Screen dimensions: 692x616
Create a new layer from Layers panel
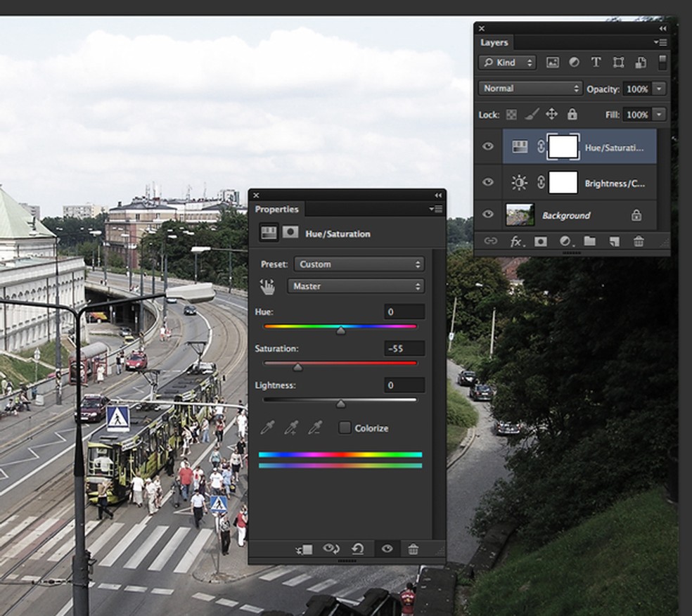click(614, 241)
